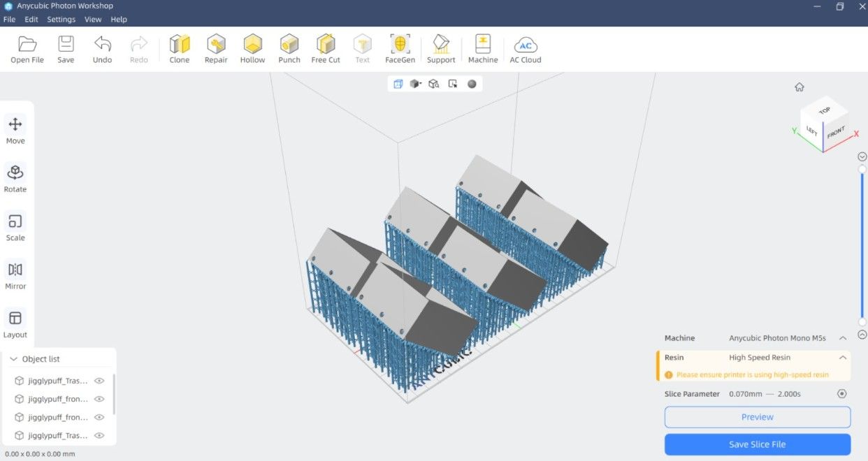Open the Repair tool
This screenshot has width=868, height=461.
click(216, 49)
